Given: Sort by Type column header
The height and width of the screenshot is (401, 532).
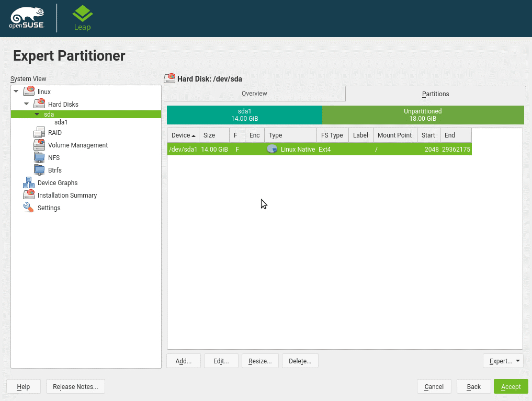Looking at the screenshot, I should pos(291,135).
